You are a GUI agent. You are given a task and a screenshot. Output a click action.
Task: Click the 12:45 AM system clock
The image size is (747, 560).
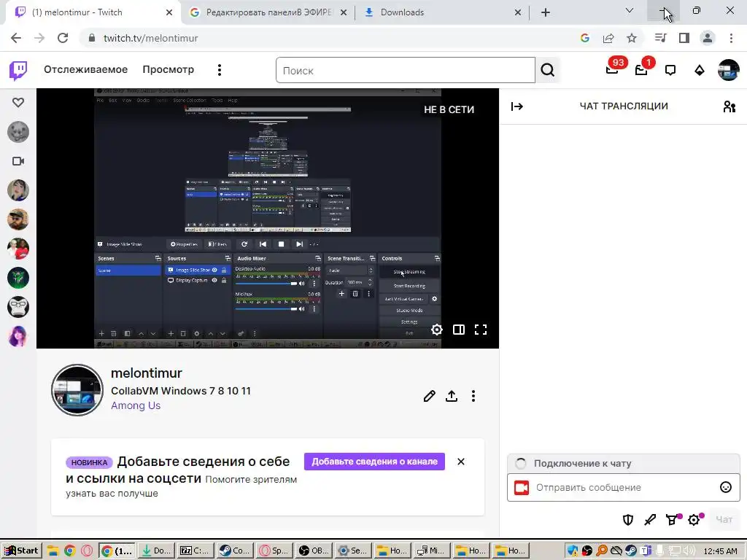point(720,551)
